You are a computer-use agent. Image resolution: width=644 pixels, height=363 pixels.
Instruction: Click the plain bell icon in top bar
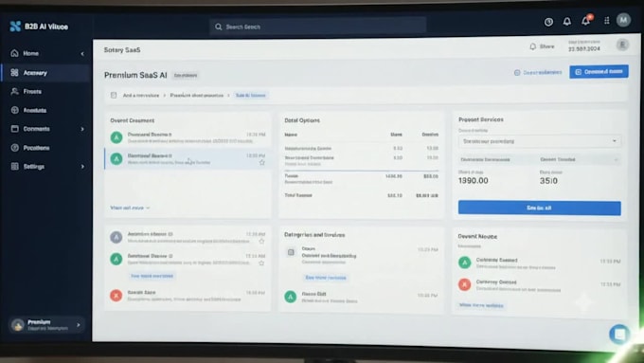[566, 22]
